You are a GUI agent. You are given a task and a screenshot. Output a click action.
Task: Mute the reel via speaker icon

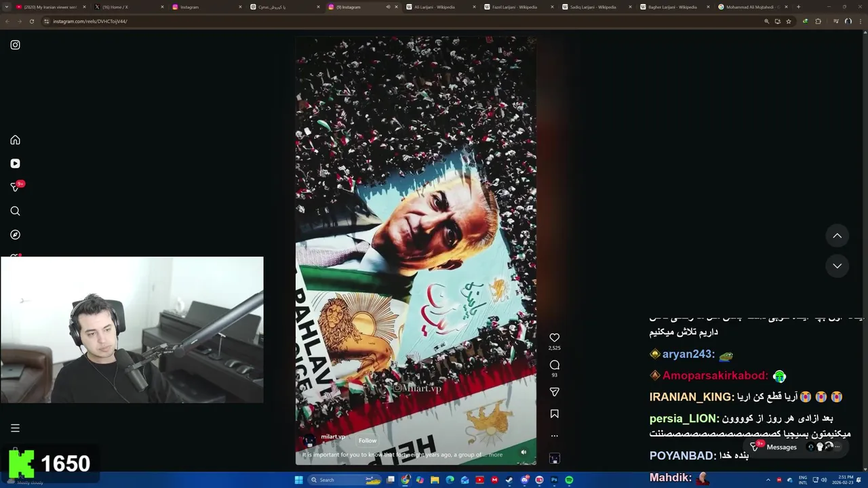[x=524, y=452]
